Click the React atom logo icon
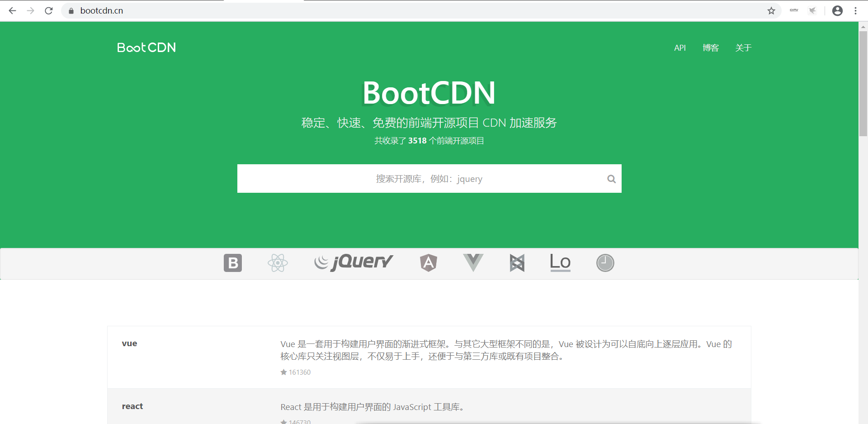 tap(278, 262)
